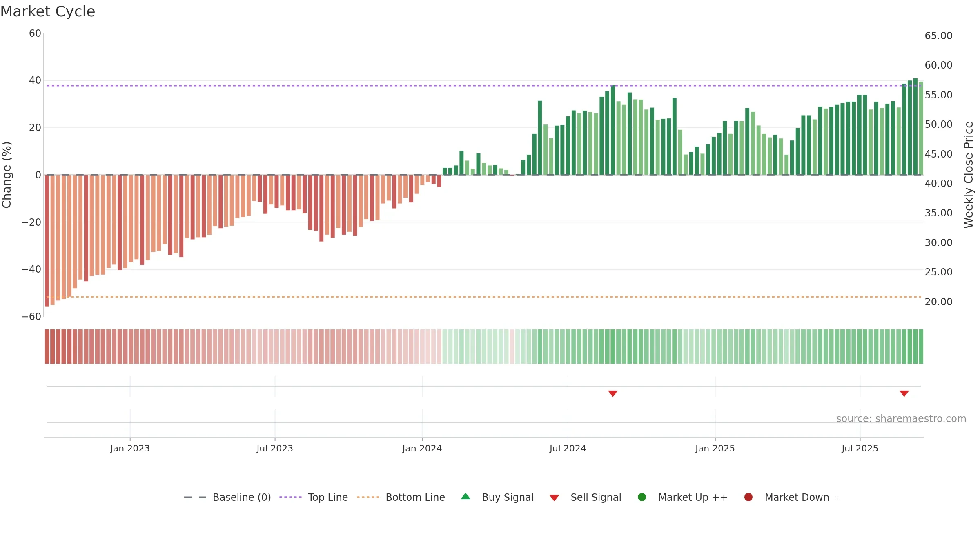The height and width of the screenshot is (551, 980).
Task: Click the Market Up ++ green circle icon
Action: 642,497
